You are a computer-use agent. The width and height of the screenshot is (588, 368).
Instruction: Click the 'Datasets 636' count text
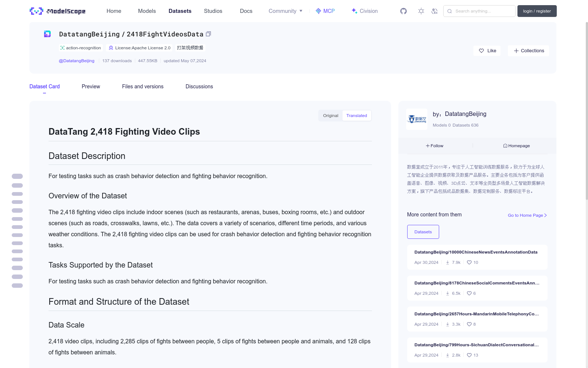(466, 125)
